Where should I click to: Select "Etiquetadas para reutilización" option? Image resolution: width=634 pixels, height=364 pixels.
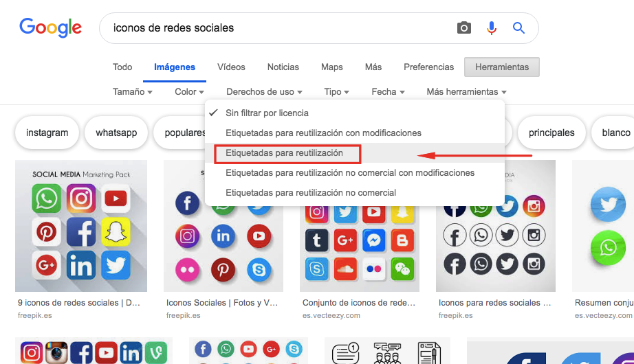pos(355,152)
